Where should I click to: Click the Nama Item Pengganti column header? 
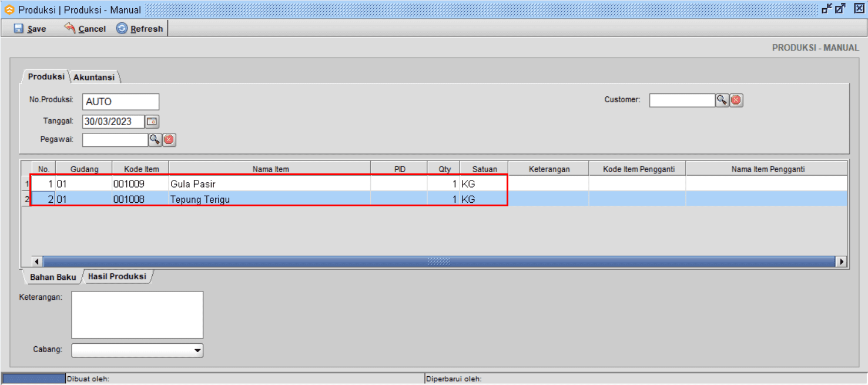tap(768, 169)
